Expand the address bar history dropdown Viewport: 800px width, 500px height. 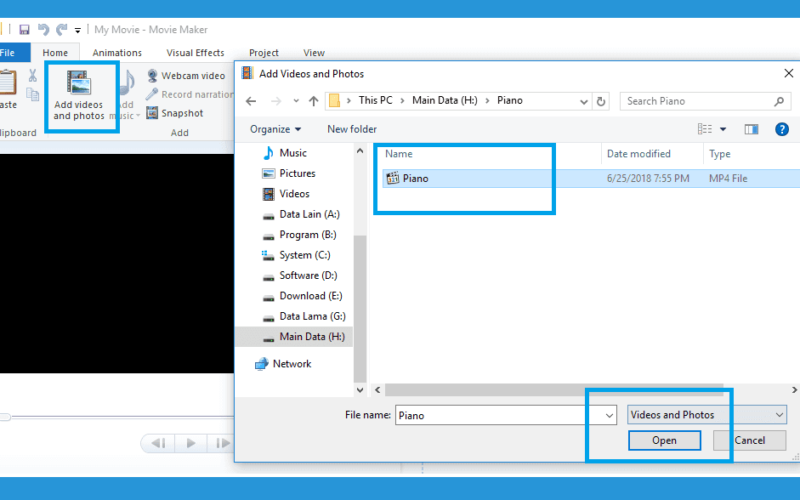584,102
